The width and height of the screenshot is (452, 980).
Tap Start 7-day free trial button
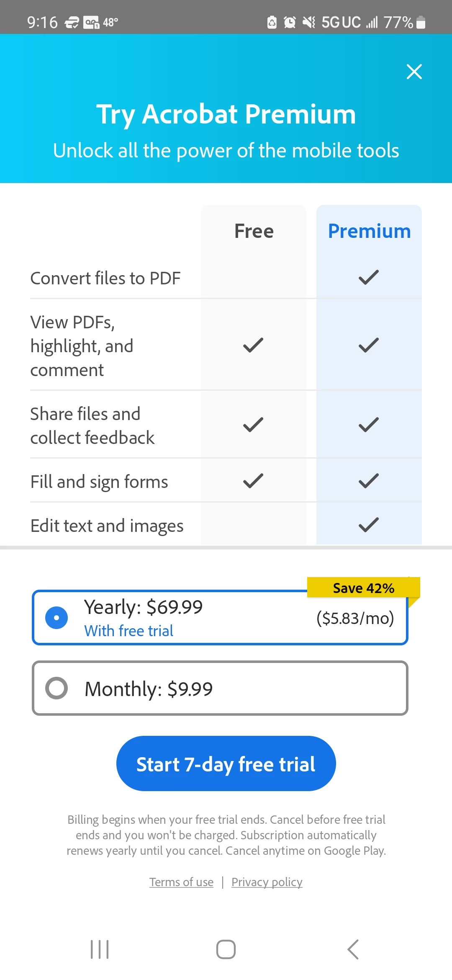coord(226,763)
